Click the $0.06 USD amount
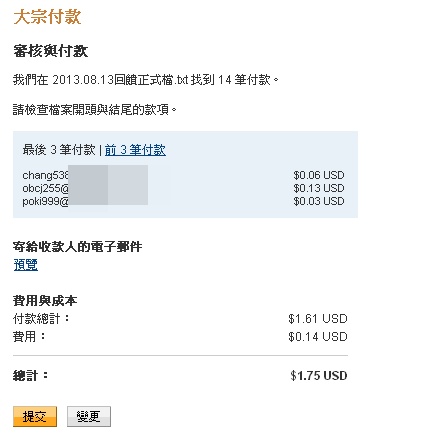The width and height of the screenshot is (434, 440). point(319,175)
